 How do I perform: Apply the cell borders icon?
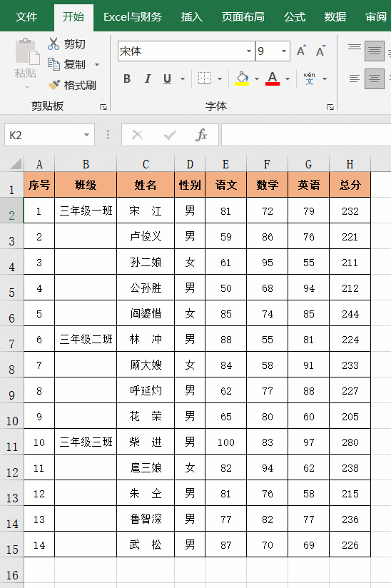pos(204,78)
